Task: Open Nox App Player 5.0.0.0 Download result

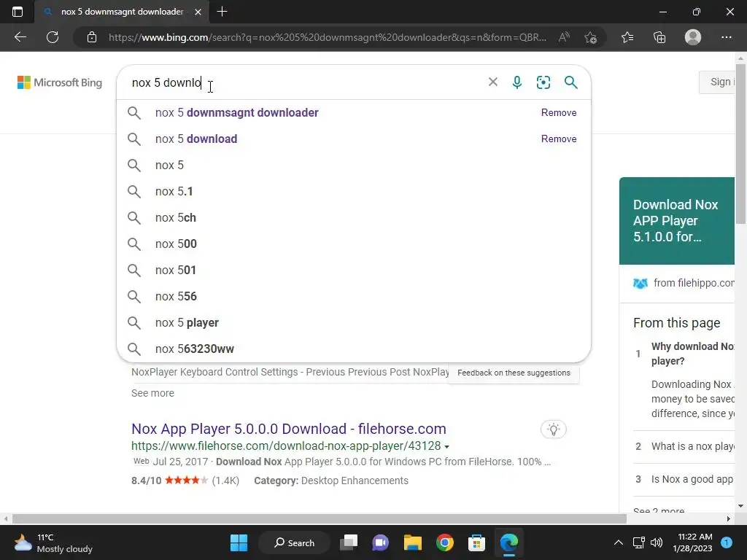Action: pyautogui.click(x=289, y=429)
